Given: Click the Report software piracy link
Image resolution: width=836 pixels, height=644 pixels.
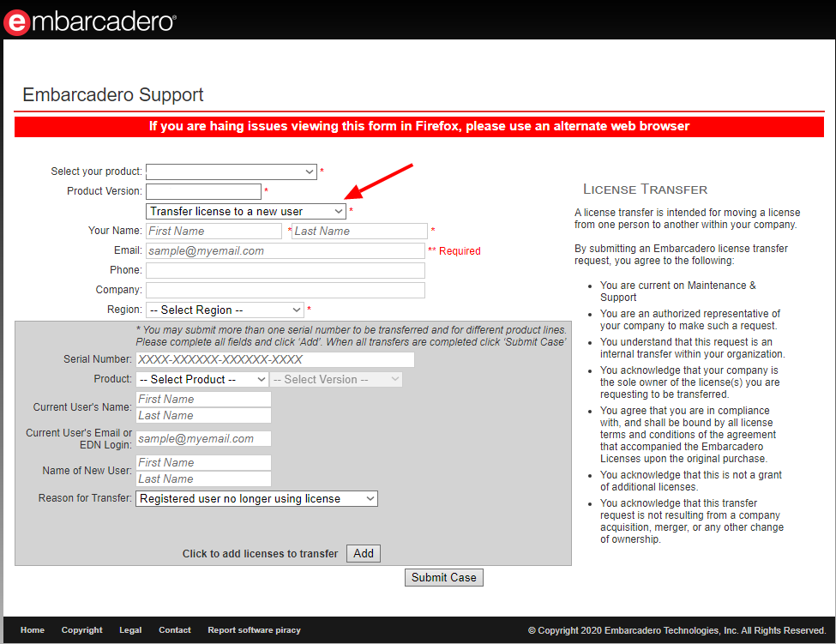Looking at the screenshot, I should pos(254,630).
